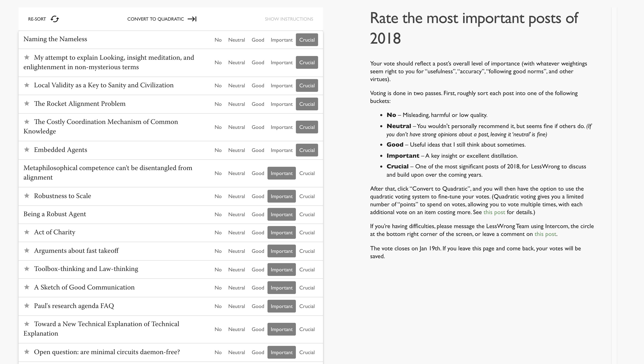The height and width of the screenshot is (364, 644).
Task: Click Show Instructions
Action: pos(289,19)
